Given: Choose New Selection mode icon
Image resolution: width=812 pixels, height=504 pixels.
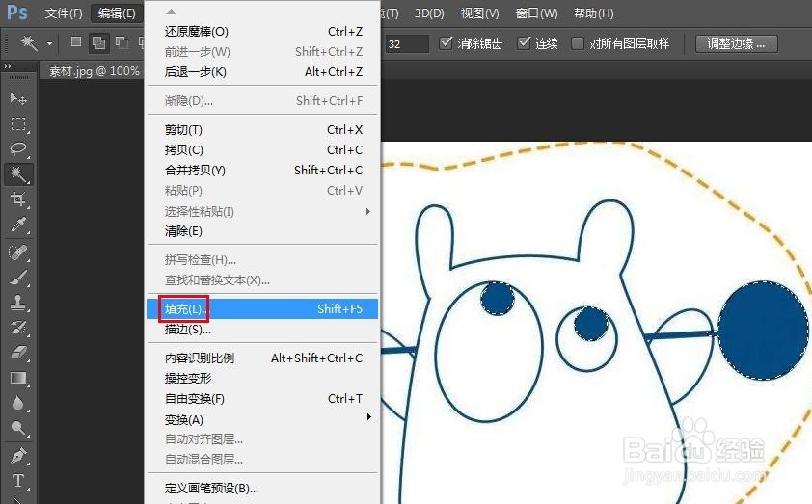Looking at the screenshot, I should tap(75, 41).
